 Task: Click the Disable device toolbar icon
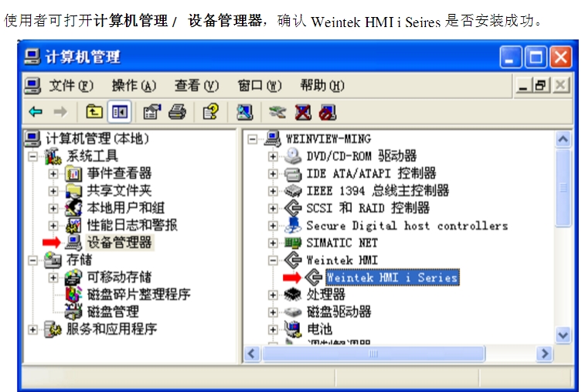[328, 112]
